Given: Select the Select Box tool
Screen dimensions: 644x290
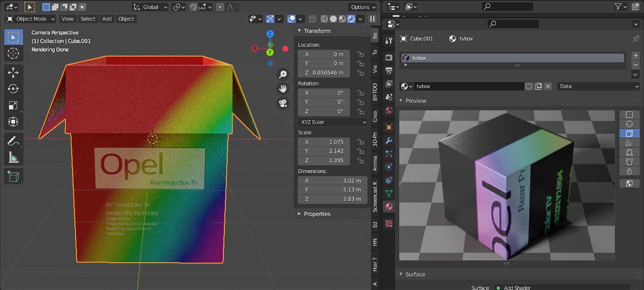Looking at the screenshot, I should (13, 37).
